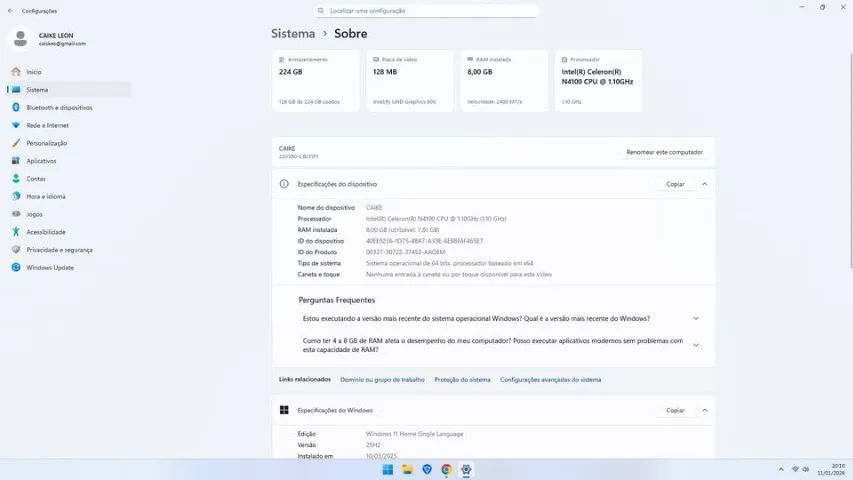
Task: Open Privacidade e segurança settings
Action: click(59, 250)
